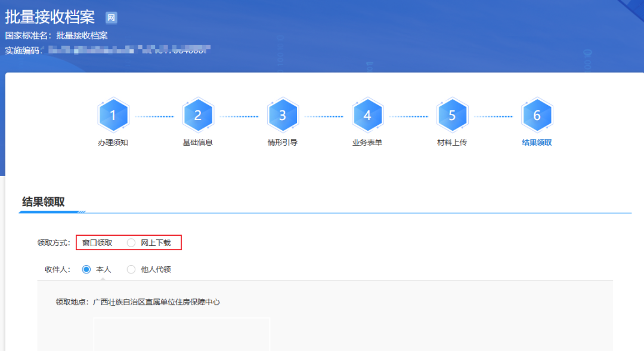Switch to the 情形引导 step label
Viewport: 644px width, 351px height.
pyautogui.click(x=283, y=143)
